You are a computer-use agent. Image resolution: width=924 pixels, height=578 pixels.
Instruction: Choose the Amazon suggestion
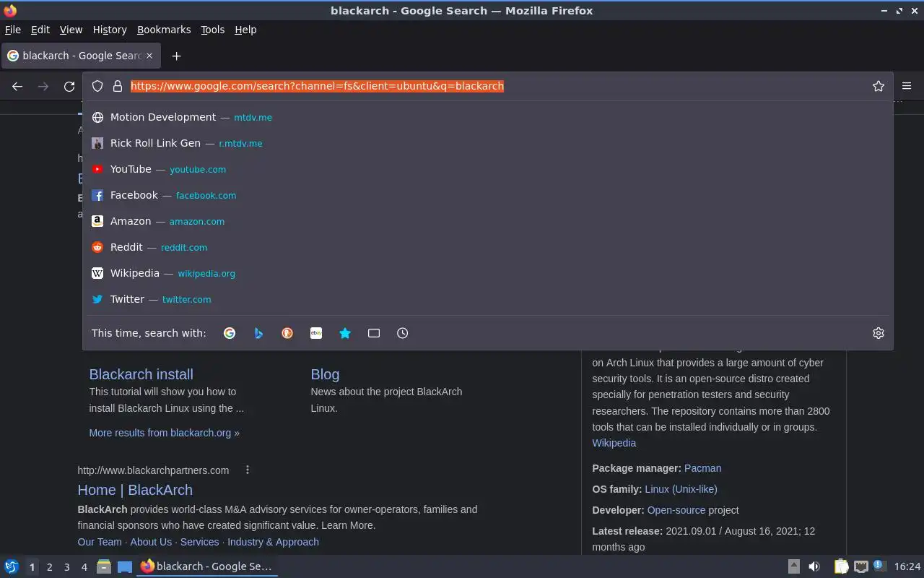coord(487,221)
